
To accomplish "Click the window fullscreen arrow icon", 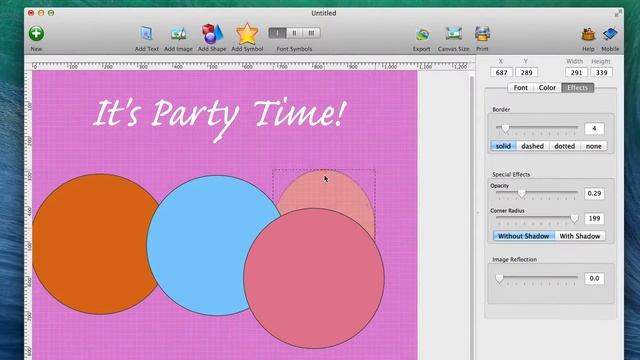I will (x=618, y=13).
